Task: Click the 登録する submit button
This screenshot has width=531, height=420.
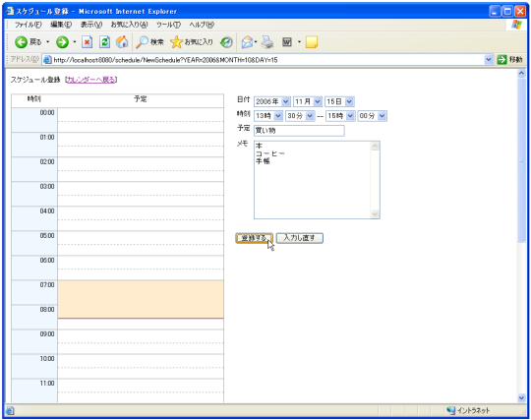Action: (254, 238)
